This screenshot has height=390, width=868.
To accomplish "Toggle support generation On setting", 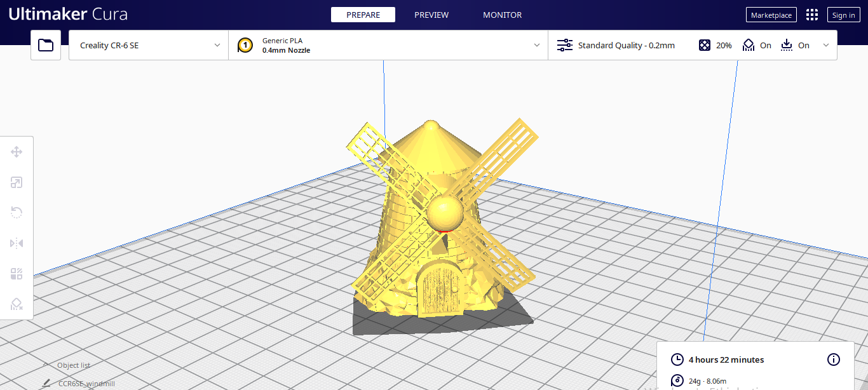I will click(x=757, y=45).
